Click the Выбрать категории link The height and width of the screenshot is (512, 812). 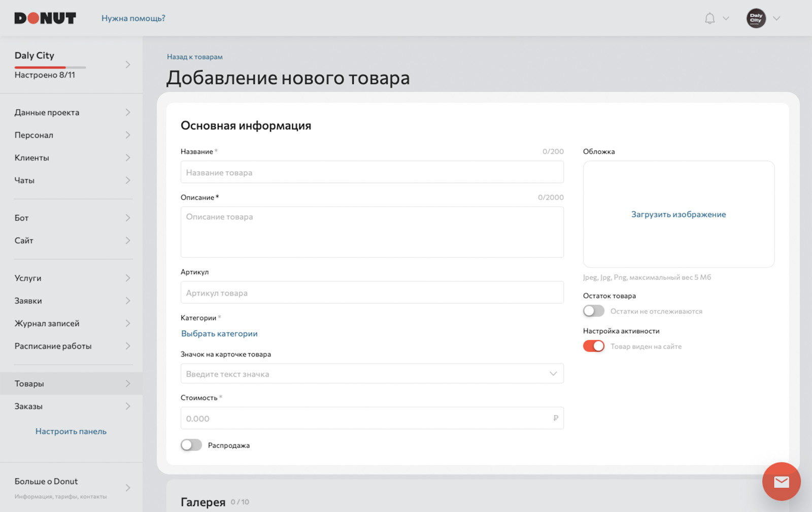tap(219, 333)
